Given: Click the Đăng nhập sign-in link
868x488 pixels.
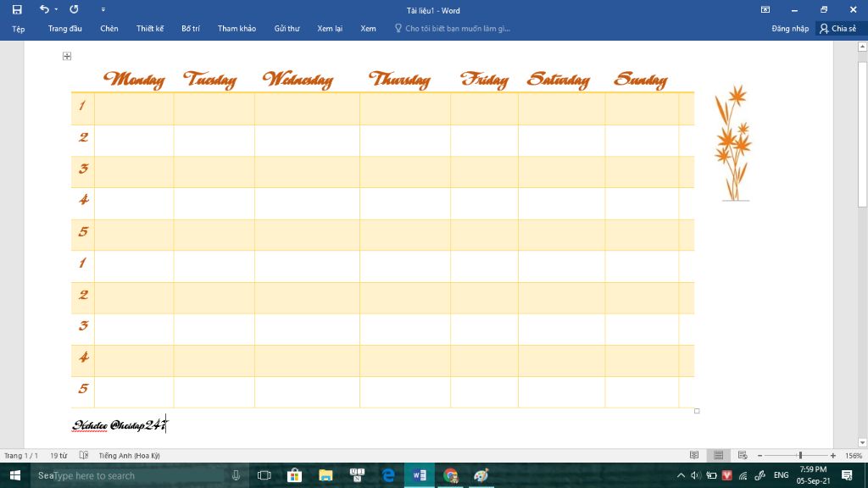Looking at the screenshot, I should 790,29.
